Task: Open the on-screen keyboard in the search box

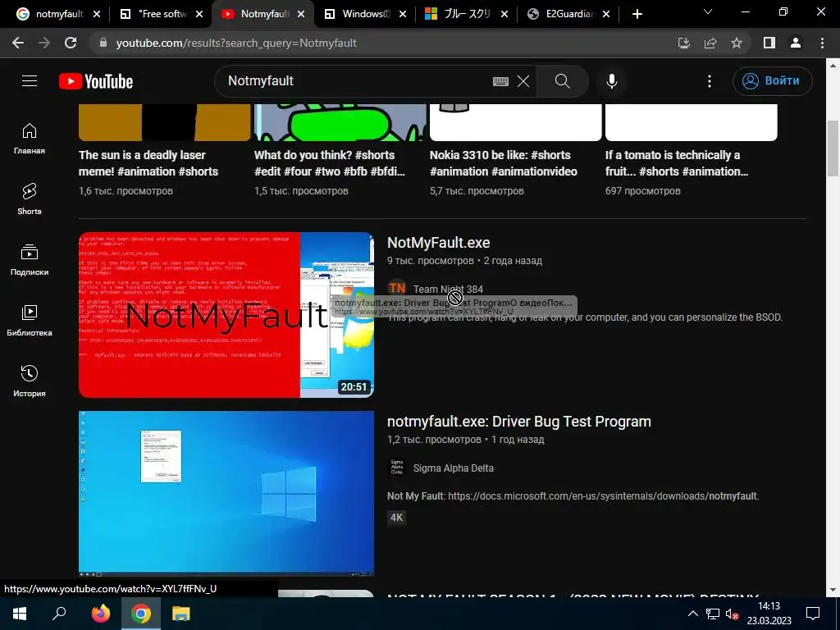Action: click(500, 81)
